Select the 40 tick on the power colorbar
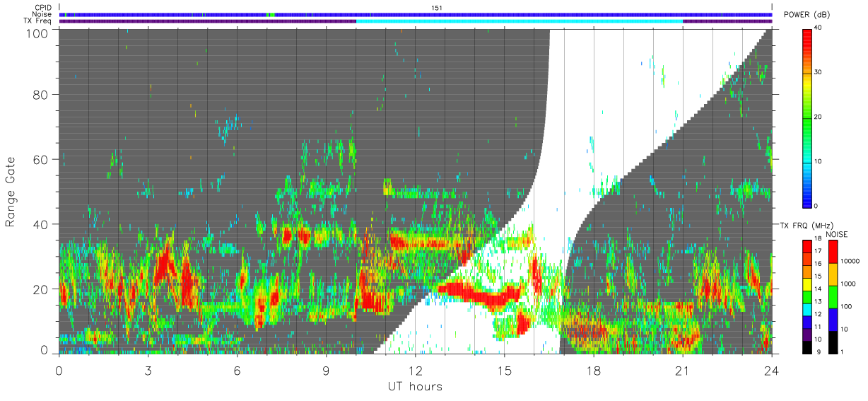 pyautogui.click(x=818, y=28)
